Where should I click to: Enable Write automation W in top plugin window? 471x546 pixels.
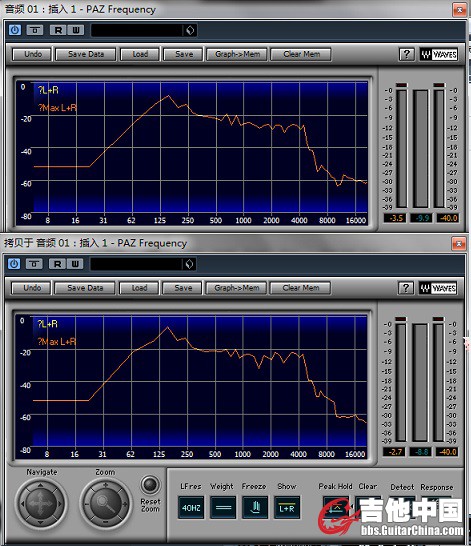pyautogui.click(x=76, y=30)
